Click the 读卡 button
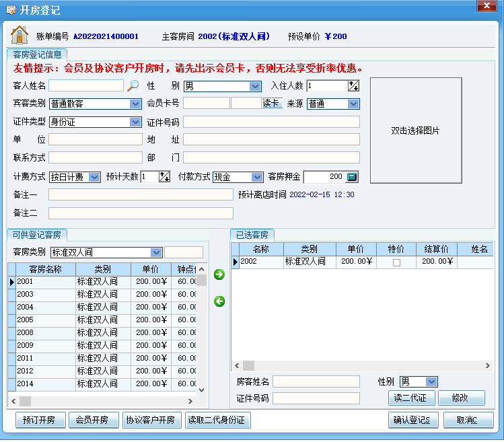Viewport: 504px width, 442px height. (x=273, y=103)
